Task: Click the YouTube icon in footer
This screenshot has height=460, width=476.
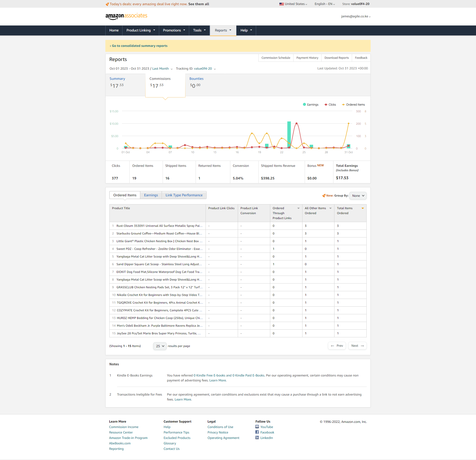Action: (x=257, y=427)
